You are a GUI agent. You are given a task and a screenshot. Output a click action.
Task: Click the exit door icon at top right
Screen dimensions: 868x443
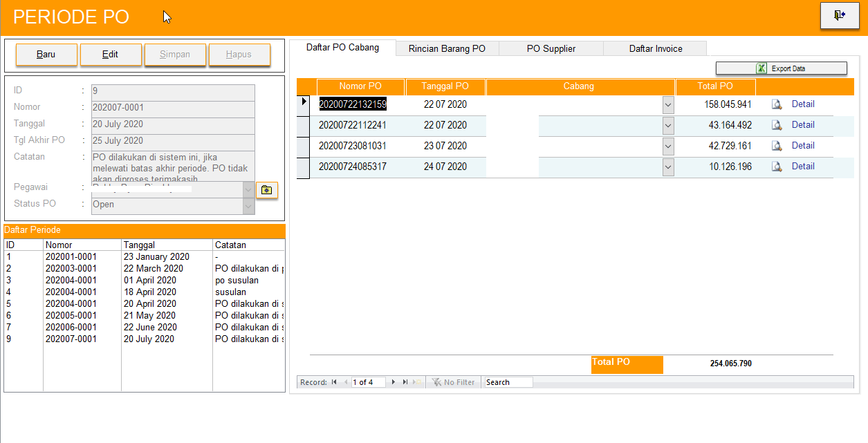pos(839,16)
